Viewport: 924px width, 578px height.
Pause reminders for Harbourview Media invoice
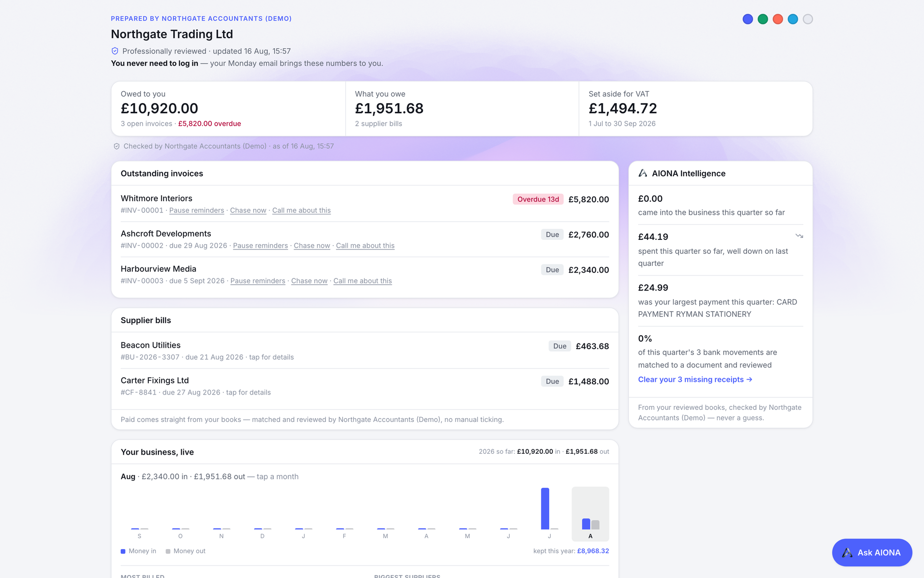pos(257,281)
